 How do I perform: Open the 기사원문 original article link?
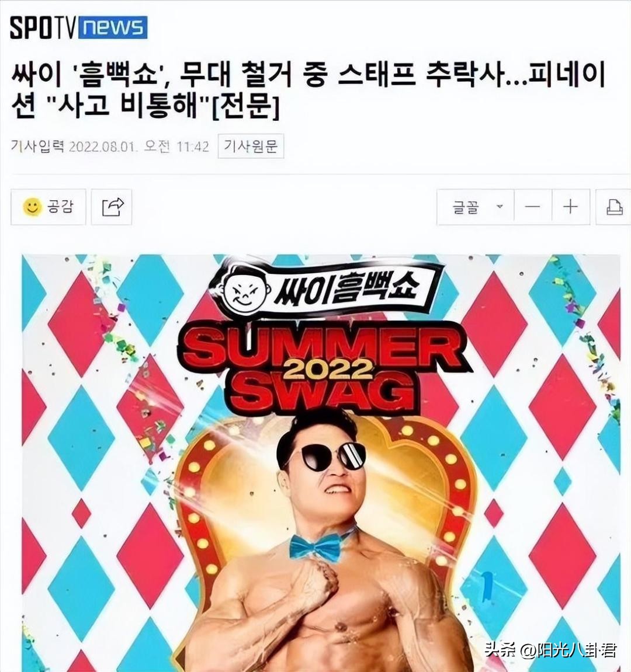(251, 147)
